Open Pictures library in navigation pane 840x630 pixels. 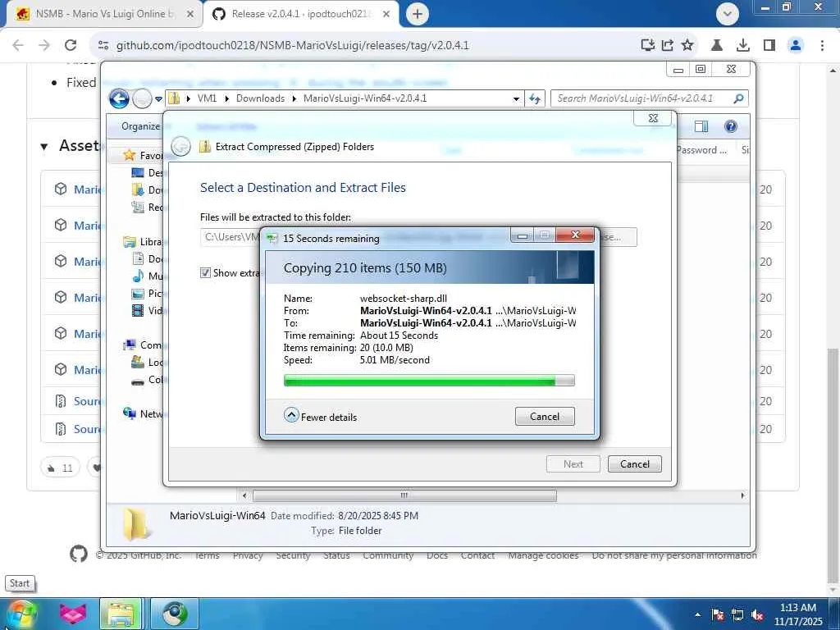[x=148, y=293]
